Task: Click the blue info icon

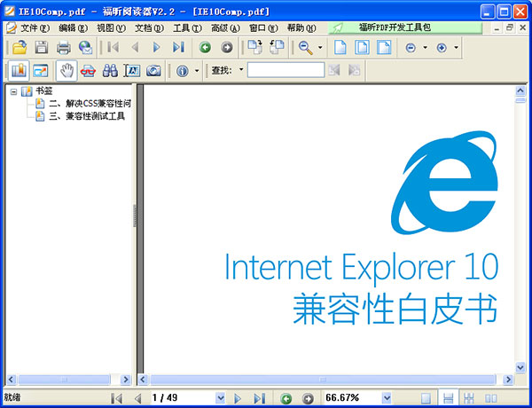Action: click(x=183, y=71)
